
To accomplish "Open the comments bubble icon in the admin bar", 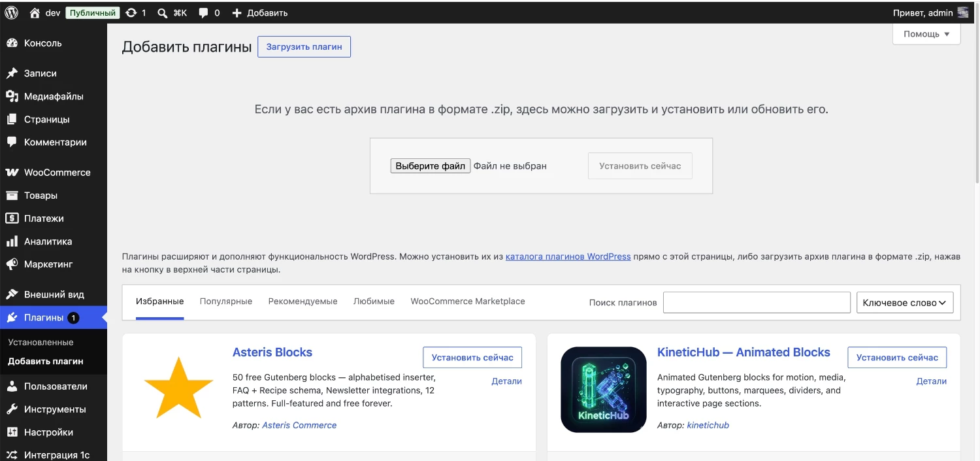I will point(204,12).
